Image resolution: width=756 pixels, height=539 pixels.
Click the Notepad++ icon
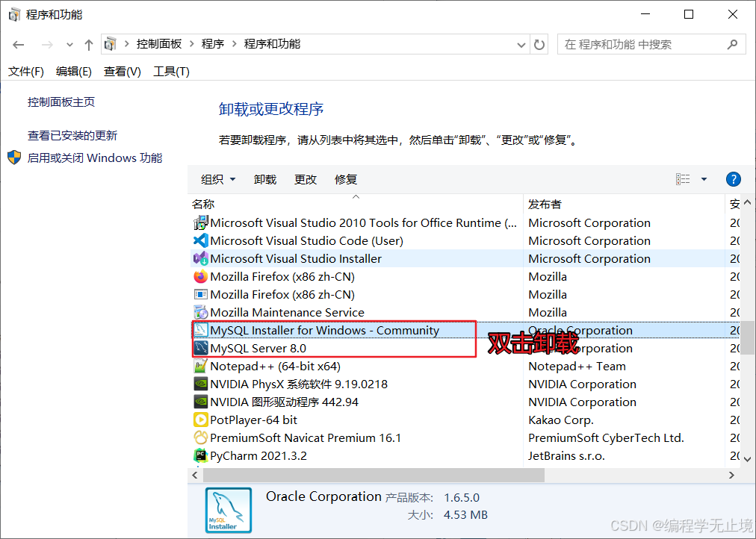(x=200, y=366)
